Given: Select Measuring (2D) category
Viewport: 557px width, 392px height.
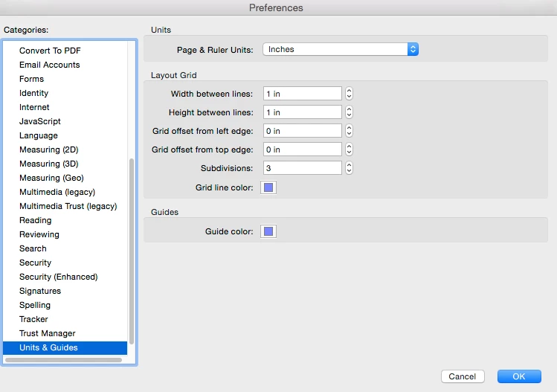Looking at the screenshot, I should [65, 150].
